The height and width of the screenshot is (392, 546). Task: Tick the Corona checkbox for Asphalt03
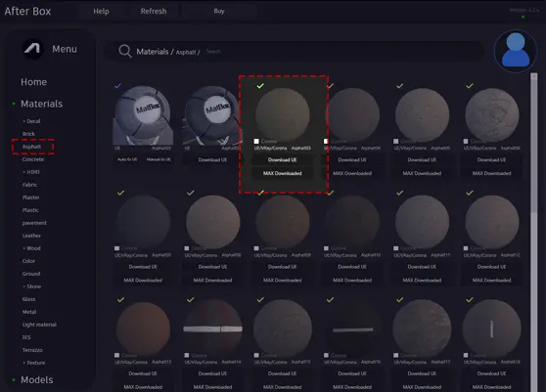pyautogui.click(x=256, y=141)
